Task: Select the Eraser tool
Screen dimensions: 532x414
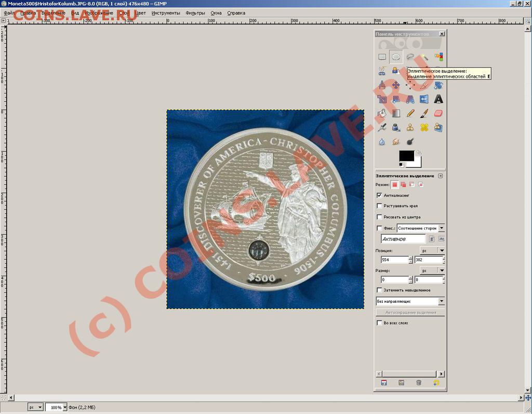Action: pos(438,113)
